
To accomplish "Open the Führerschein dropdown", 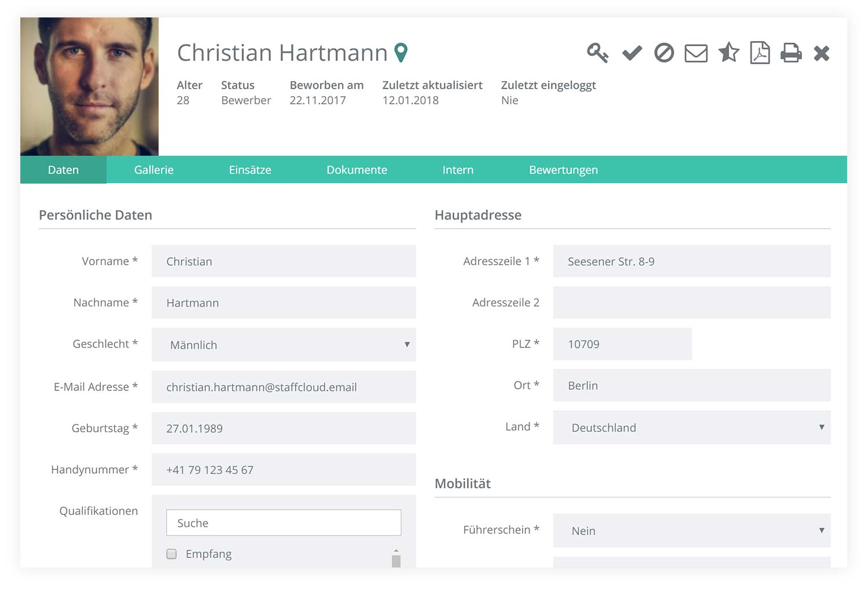I will pyautogui.click(x=822, y=530).
